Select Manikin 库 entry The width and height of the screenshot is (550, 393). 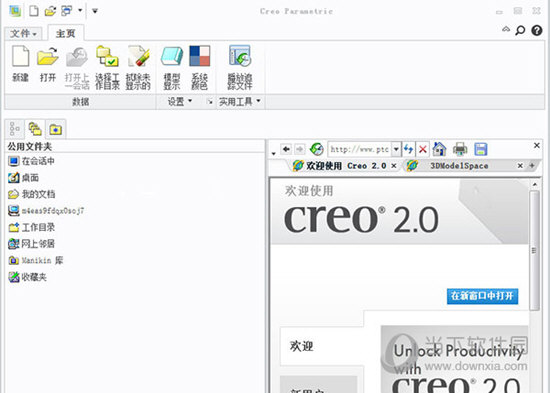tap(35, 260)
